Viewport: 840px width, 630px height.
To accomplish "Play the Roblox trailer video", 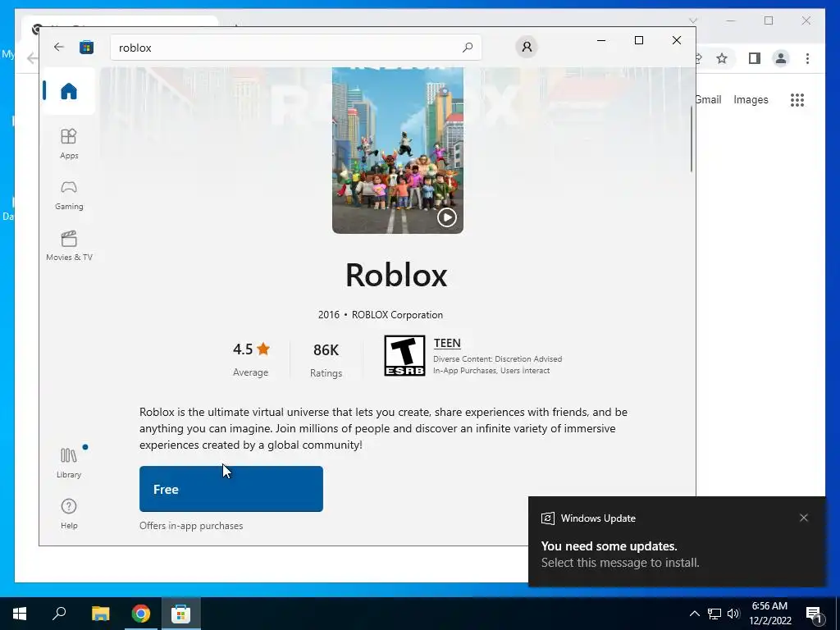I will tap(447, 217).
